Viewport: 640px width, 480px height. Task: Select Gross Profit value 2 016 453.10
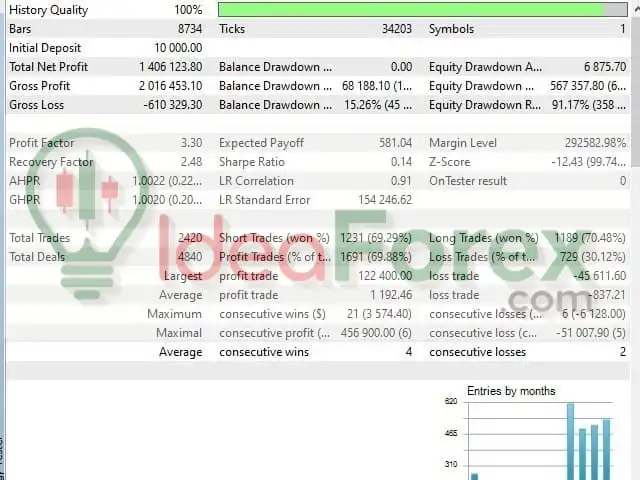pos(171,86)
